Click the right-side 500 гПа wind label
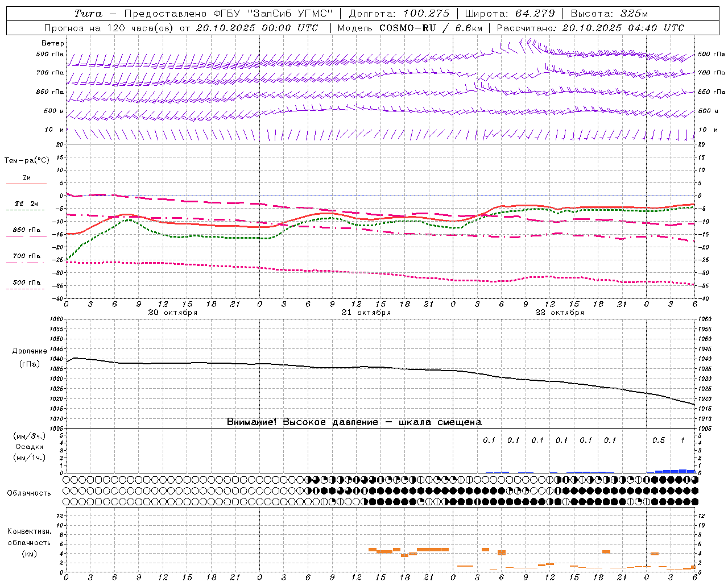728x582 pixels. point(712,55)
